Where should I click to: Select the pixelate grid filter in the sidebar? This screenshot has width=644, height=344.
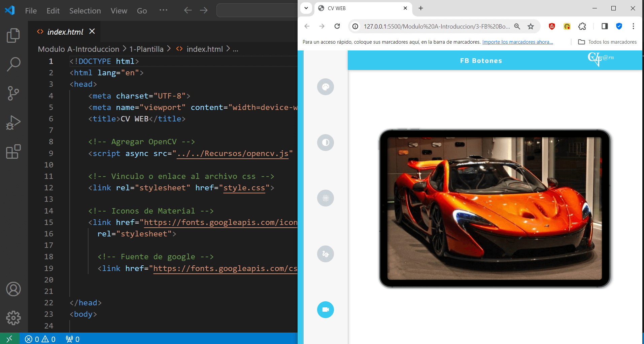click(x=325, y=198)
